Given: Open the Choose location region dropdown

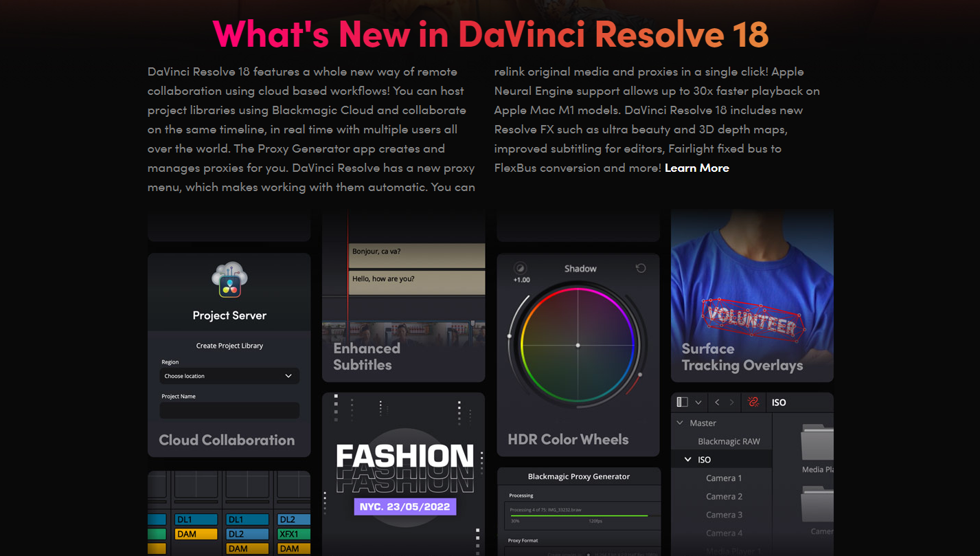Looking at the screenshot, I should coord(229,376).
